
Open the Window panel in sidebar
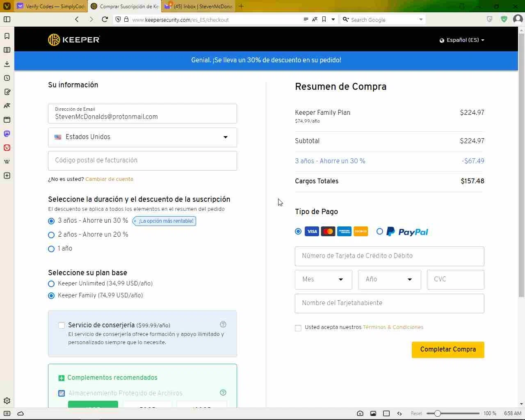click(7, 120)
